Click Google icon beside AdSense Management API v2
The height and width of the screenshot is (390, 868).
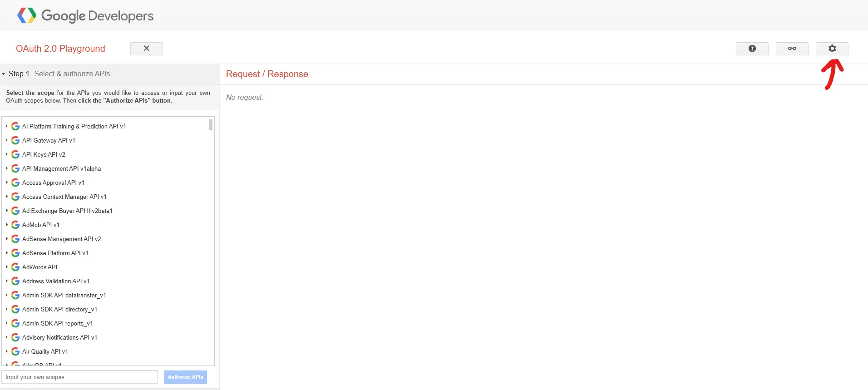[15, 239]
